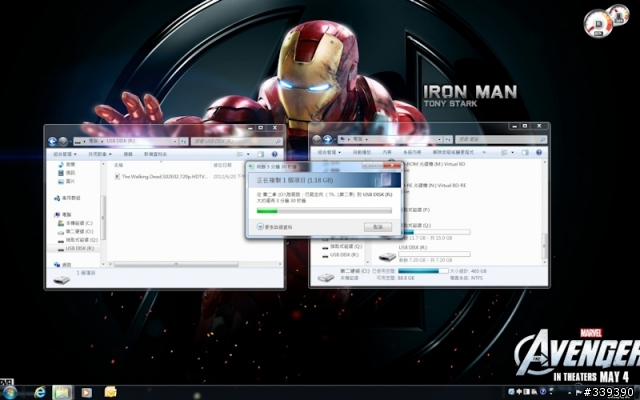The image size is (640, 400).
Task: Go forward in the 電腦 window
Action: click(327, 140)
